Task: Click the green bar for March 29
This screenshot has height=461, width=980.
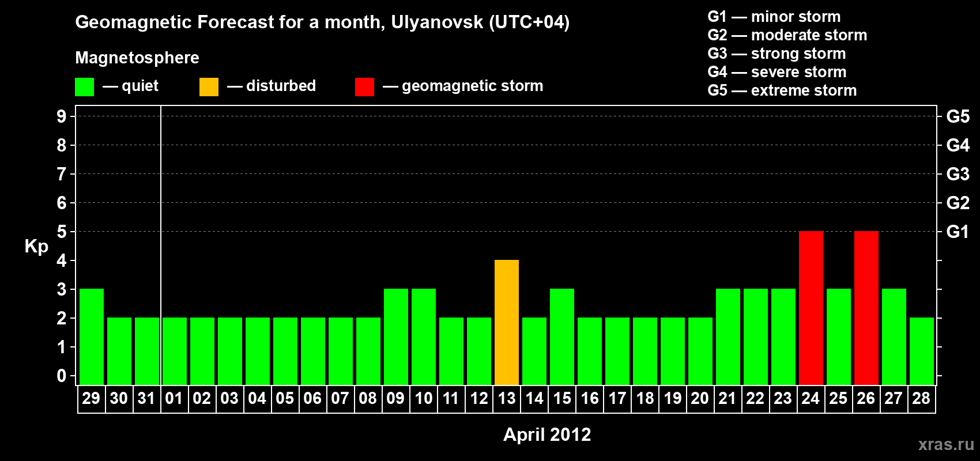Action: pos(92,337)
